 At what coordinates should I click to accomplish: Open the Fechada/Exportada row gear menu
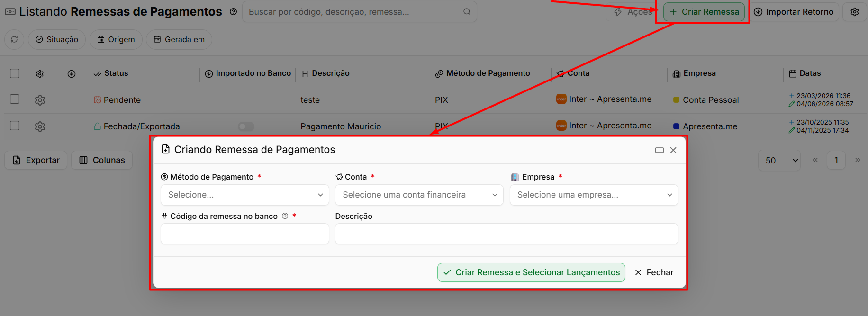[x=40, y=126]
